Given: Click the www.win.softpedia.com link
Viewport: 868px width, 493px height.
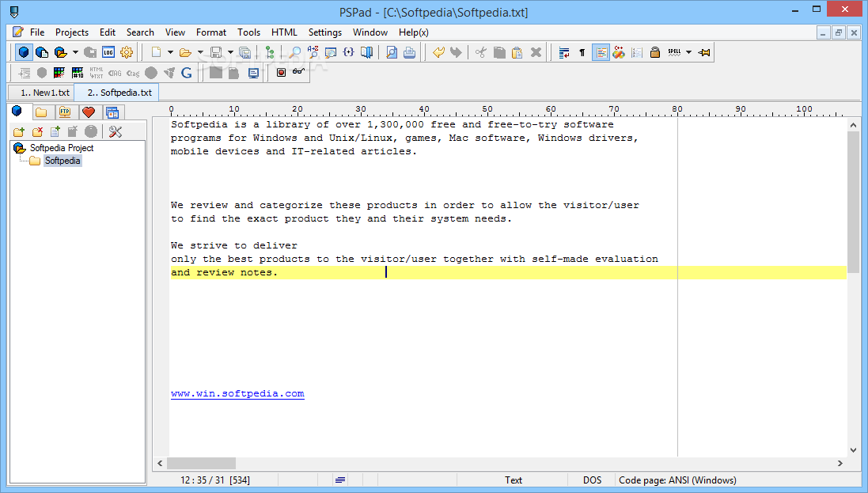Looking at the screenshot, I should [x=237, y=394].
